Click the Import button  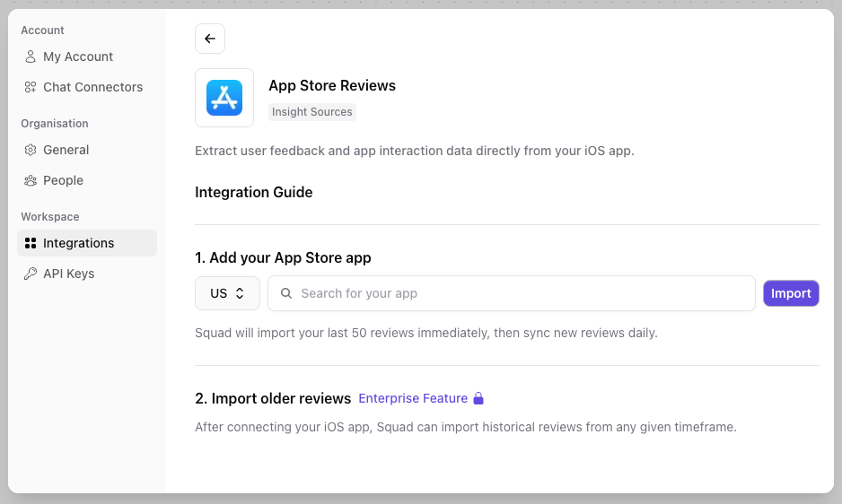791,293
